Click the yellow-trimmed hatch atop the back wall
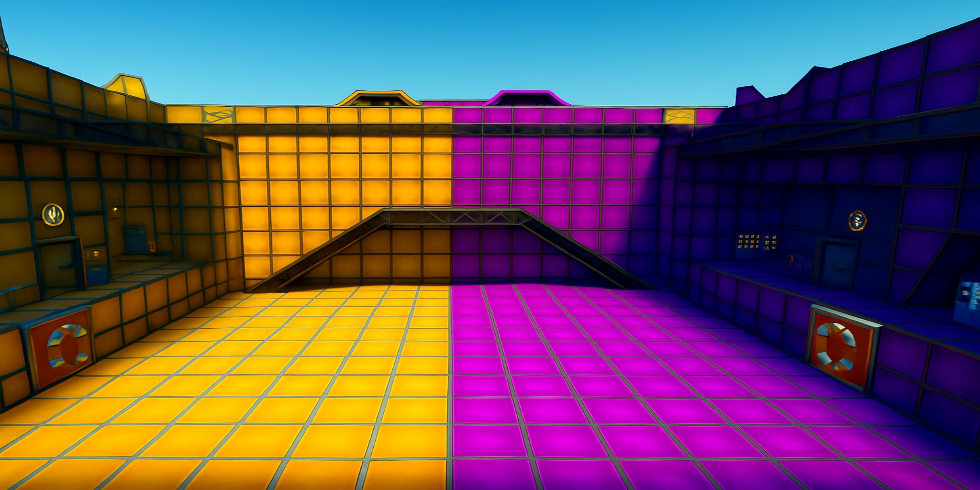 [x=378, y=98]
